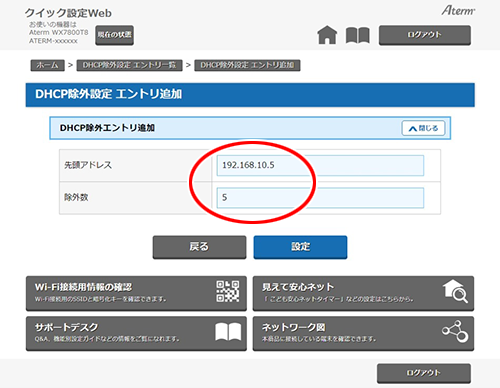Apply with the blue 設定 button
500x388 pixels.
pos(300,247)
